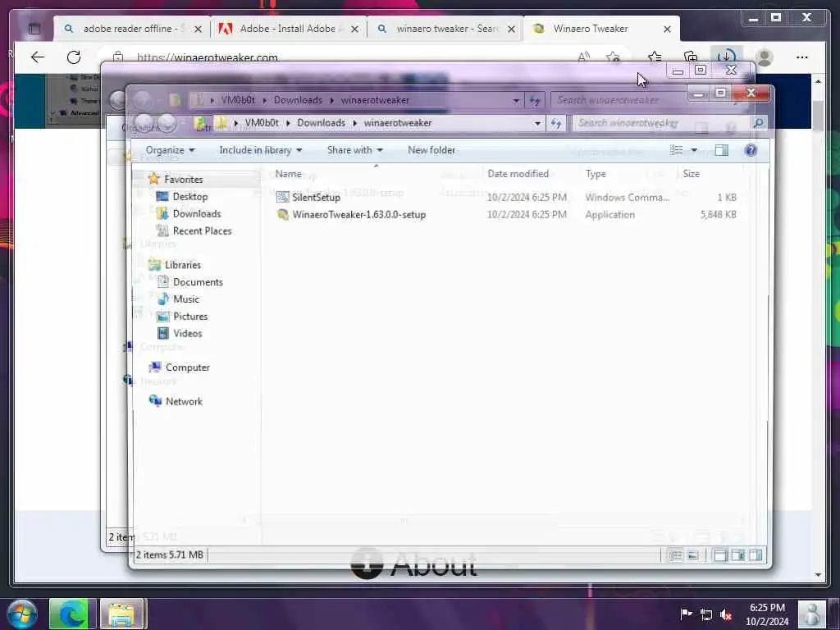Open the Action Center flag in the system tray
Image resolution: width=840 pixels, height=630 pixels.
point(686,614)
